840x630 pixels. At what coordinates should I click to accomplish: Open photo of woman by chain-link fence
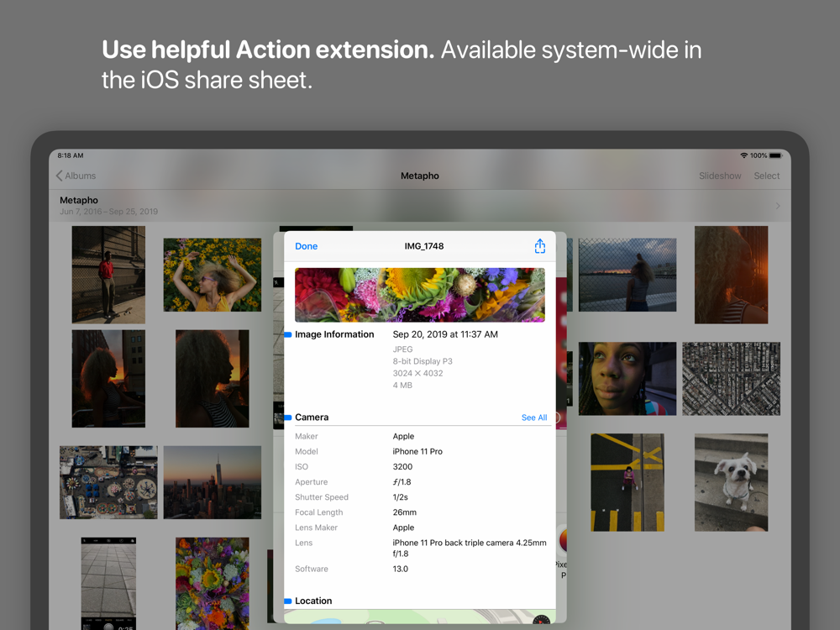pos(627,275)
